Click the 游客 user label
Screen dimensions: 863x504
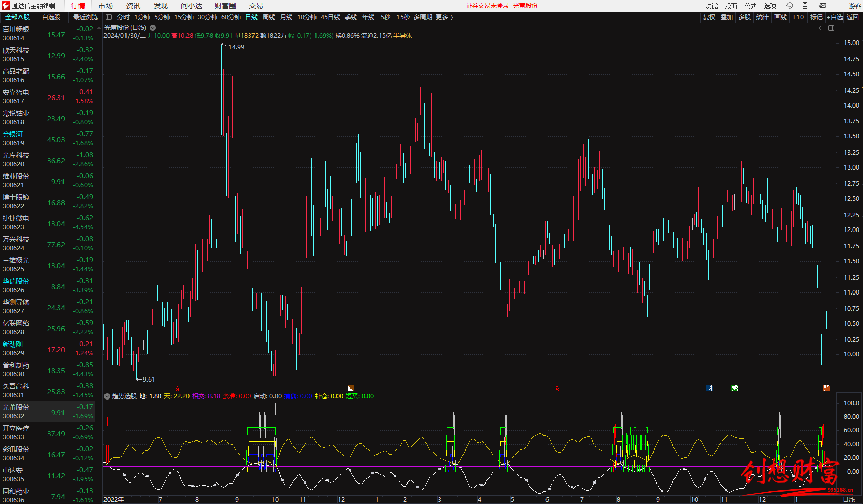pos(855,6)
